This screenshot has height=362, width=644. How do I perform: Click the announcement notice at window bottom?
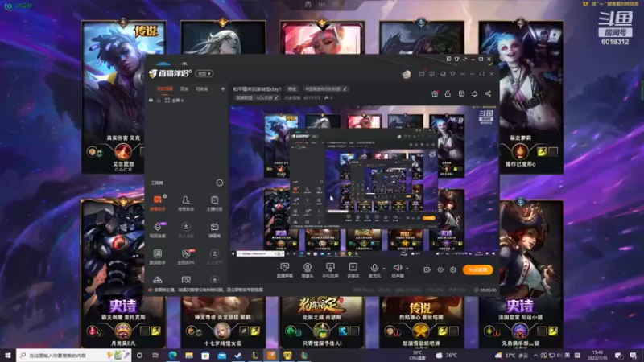pyautogui.click(x=205, y=290)
